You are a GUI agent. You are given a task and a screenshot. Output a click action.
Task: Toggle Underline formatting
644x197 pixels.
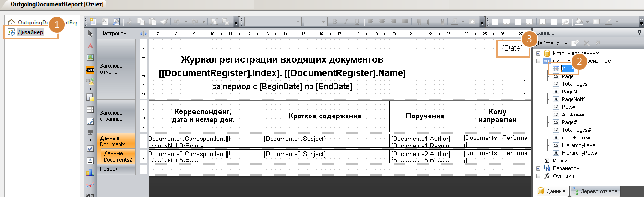356,22
